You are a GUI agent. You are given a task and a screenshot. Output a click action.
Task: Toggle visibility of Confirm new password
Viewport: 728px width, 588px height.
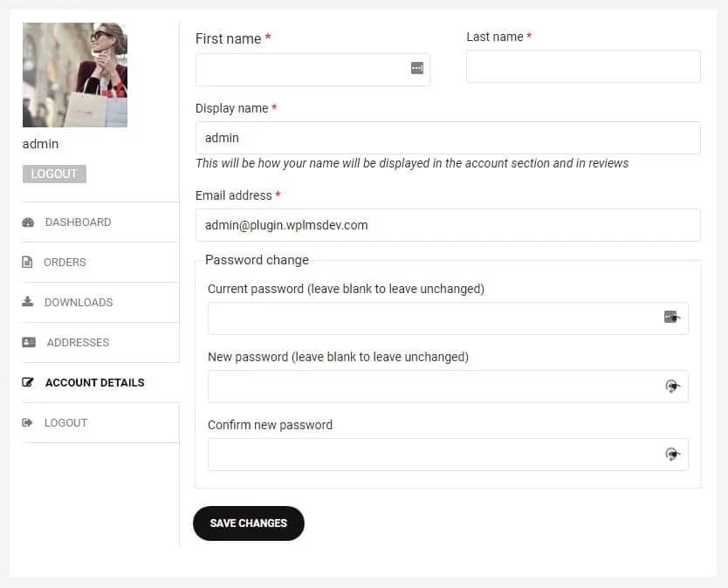(672, 455)
